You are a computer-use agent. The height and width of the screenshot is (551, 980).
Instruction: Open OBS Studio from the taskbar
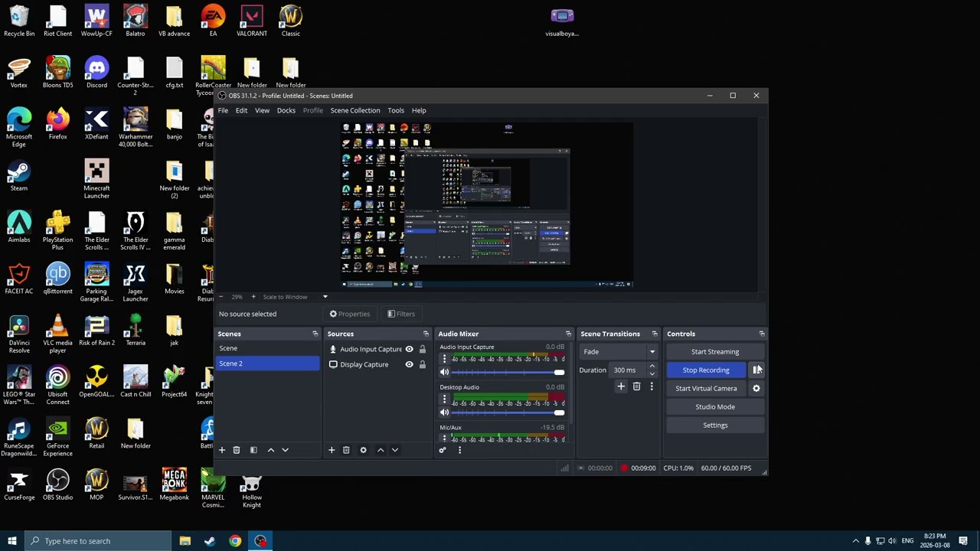(261, 541)
